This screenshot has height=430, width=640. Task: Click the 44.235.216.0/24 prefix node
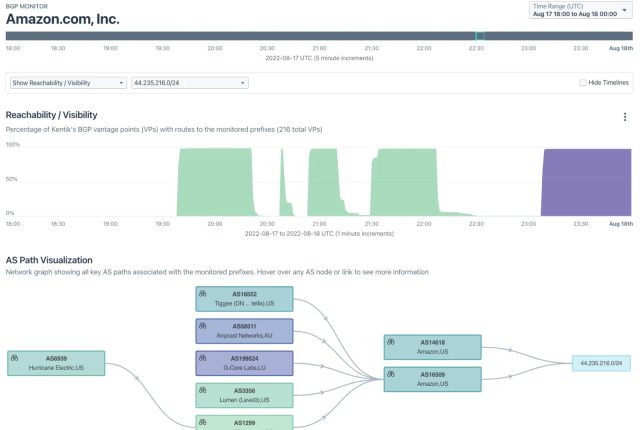click(601, 363)
